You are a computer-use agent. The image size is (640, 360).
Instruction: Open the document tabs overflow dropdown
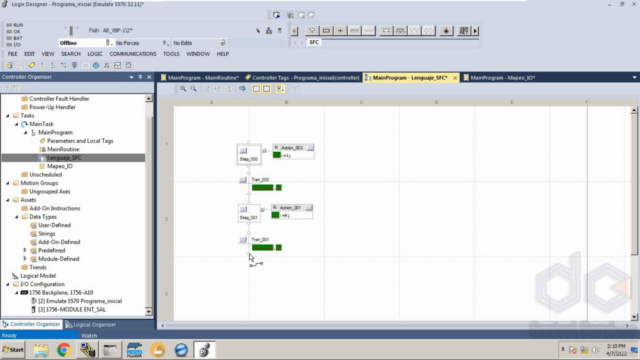(634, 78)
